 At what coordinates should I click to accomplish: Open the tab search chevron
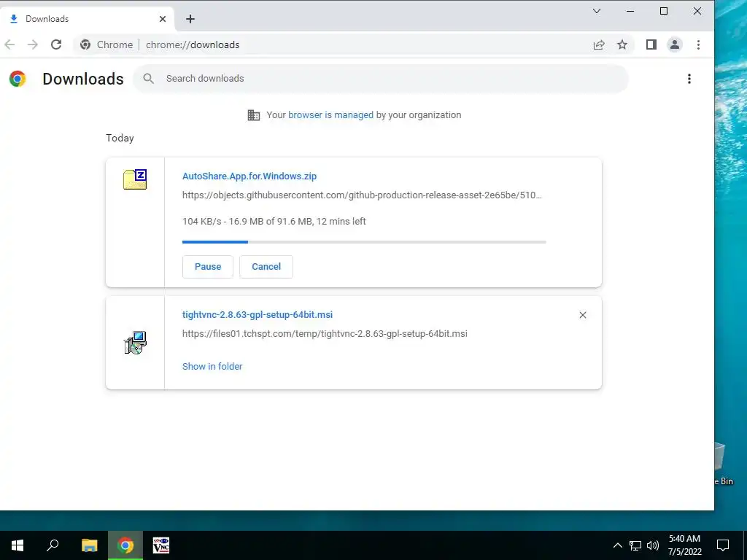[x=597, y=11]
